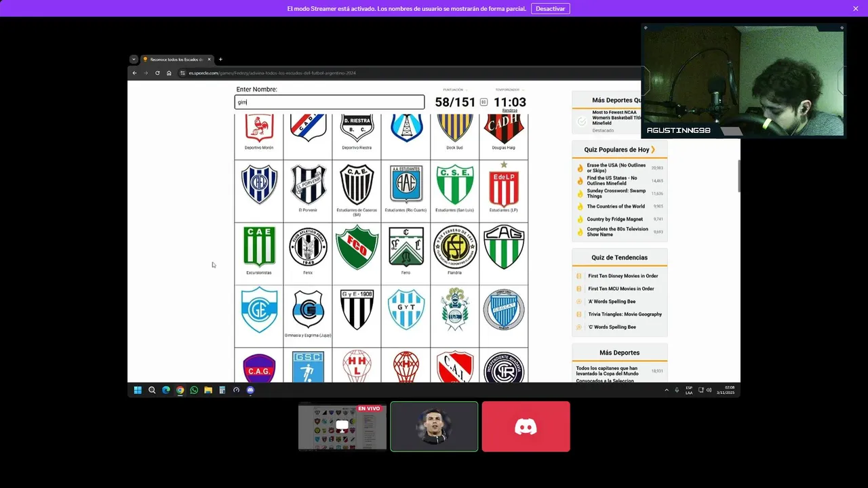Open Discord from taskbar
Image resolution: width=868 pixels, height=488 pixels.
pyautogui.click(x=250, y=390)
